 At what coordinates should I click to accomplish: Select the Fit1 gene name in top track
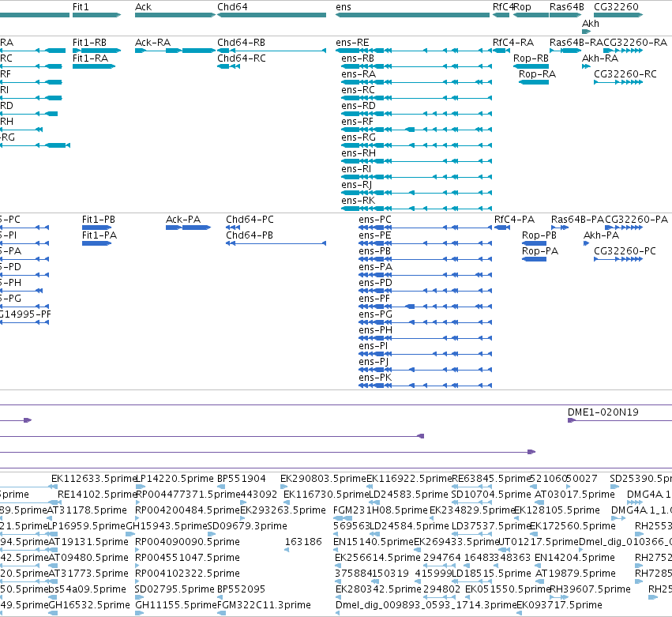(x=81, y=7)
